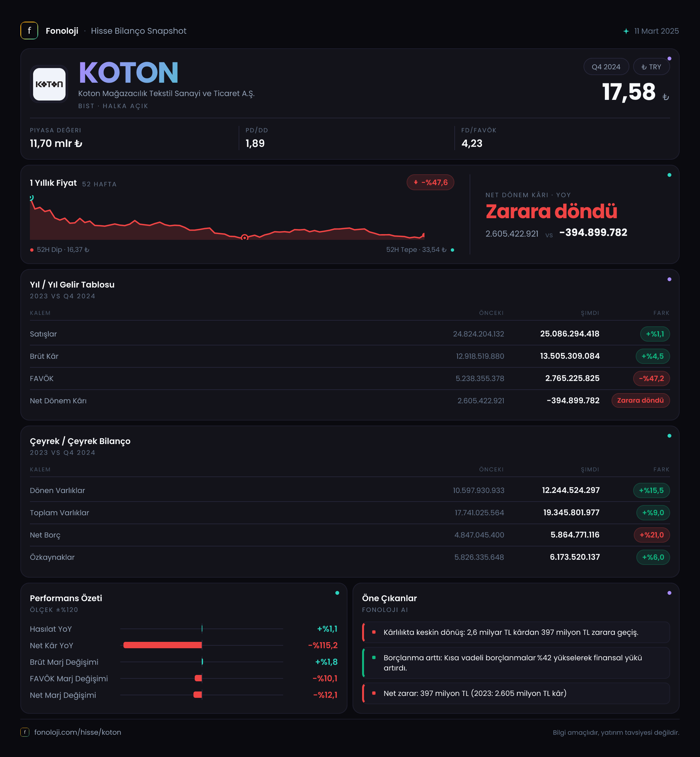This screenshot has width=700, height=757.
Task: Click the Hasılat YoY teal bar
Action: pyautogui.click(x=202, y=629)
